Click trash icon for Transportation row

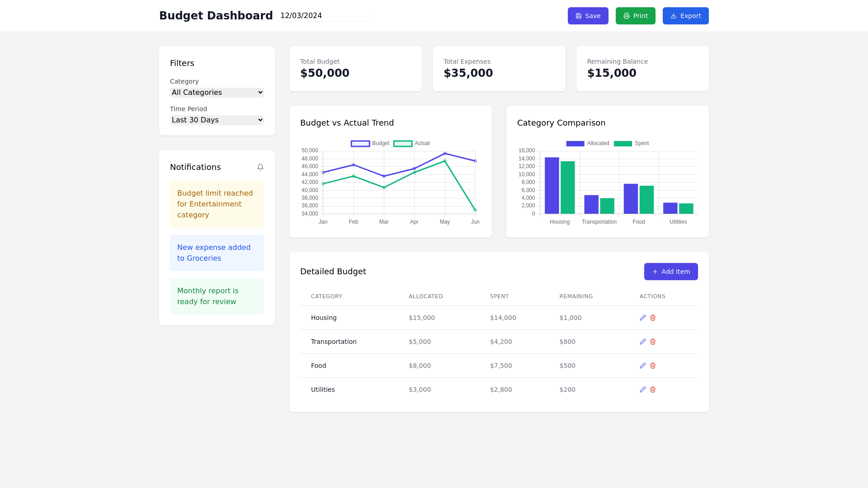click(653, 342)
